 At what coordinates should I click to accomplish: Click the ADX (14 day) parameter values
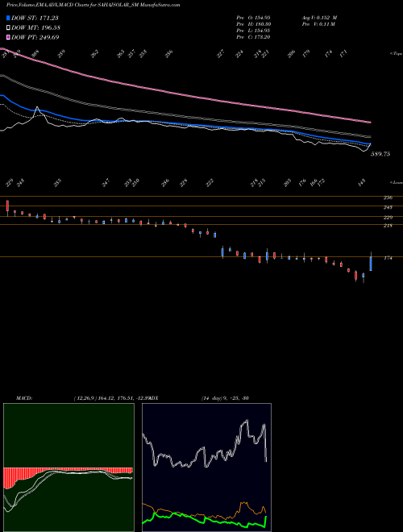tap(225, 398)
